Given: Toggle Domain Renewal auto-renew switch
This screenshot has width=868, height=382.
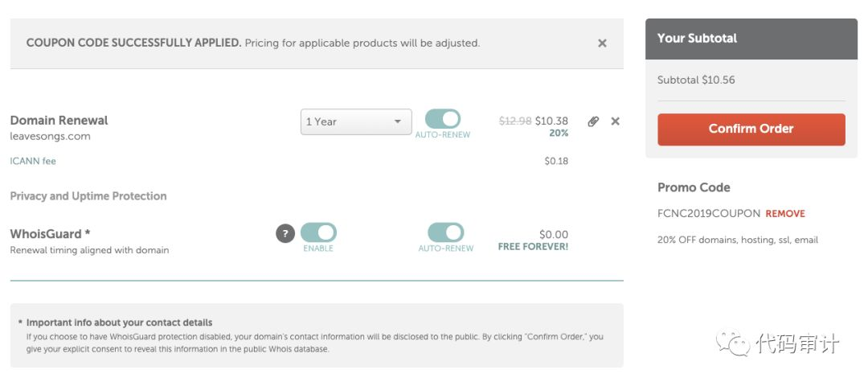Looking at the screenshot, I should click(443, 118).
